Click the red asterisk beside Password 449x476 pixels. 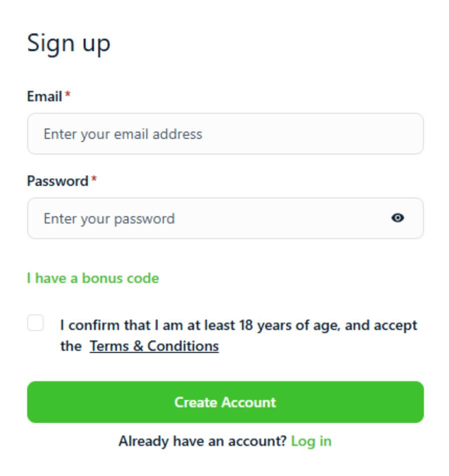tap(94, 179)
